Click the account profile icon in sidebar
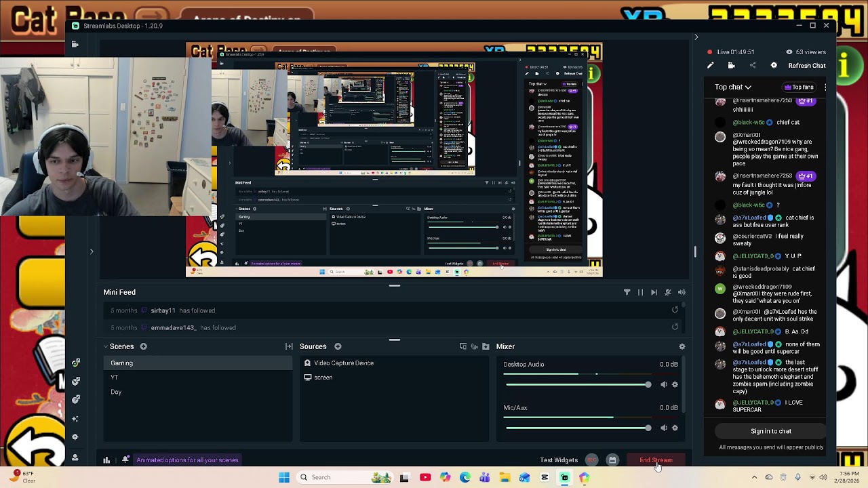 coord(75,457)
